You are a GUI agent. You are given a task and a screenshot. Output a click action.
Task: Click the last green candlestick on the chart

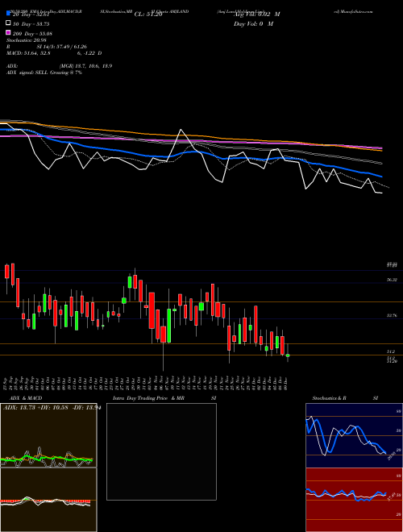[x=288, y=355]
